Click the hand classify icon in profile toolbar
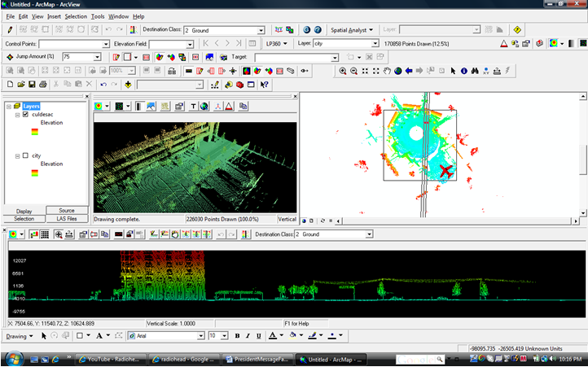This screenshot has height=367, width=588. (x=175, y=234)
